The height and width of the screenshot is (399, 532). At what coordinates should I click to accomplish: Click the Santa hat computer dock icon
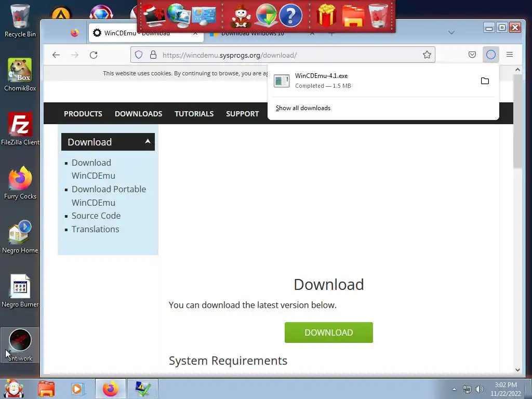(154, 16)
